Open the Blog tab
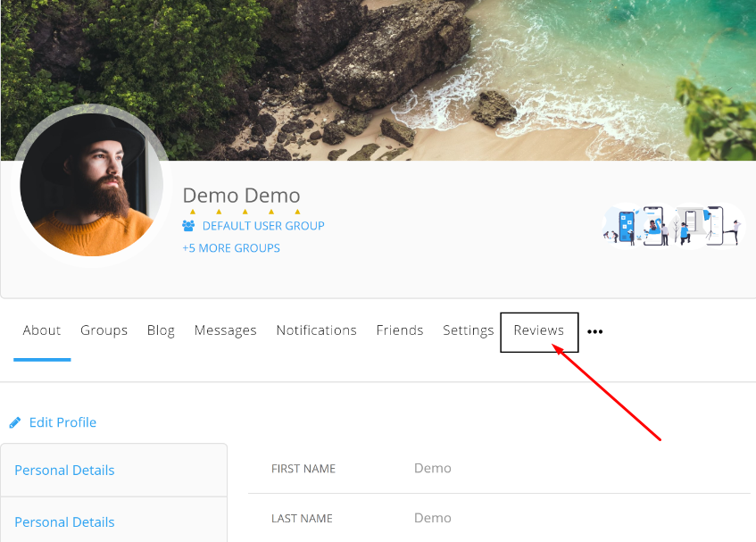The height and width of the screenshot is (542, 756). (x=161, y=330)
